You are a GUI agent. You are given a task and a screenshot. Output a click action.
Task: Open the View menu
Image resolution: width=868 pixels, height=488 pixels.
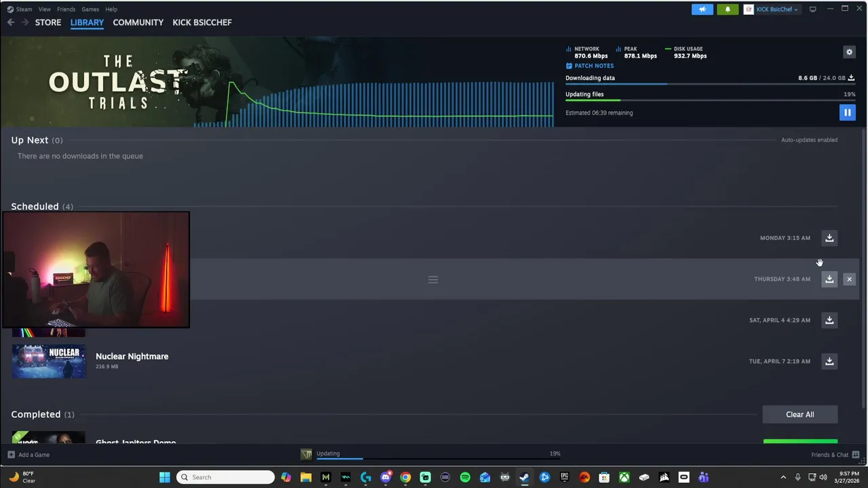[45, 9]
